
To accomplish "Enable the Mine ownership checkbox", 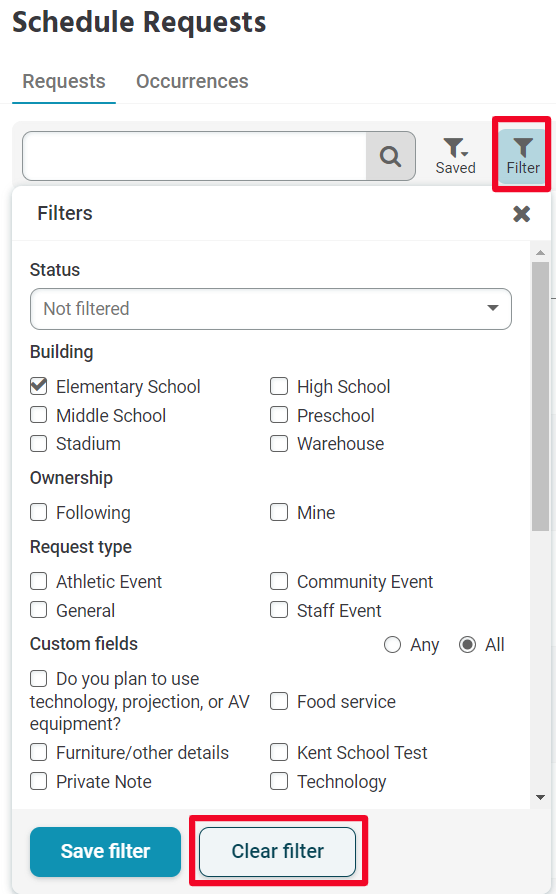I will click(279, 512).
